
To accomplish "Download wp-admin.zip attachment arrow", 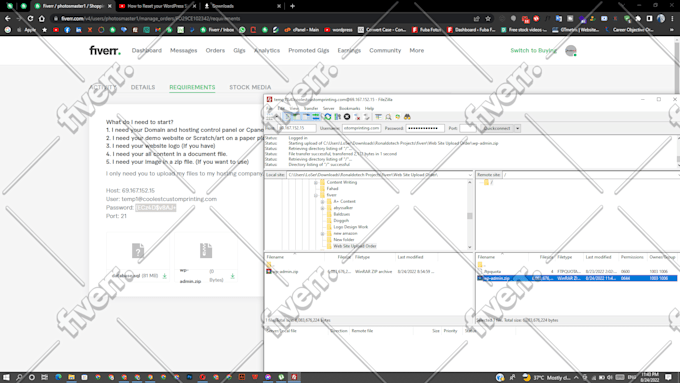I will pos(233,276).
